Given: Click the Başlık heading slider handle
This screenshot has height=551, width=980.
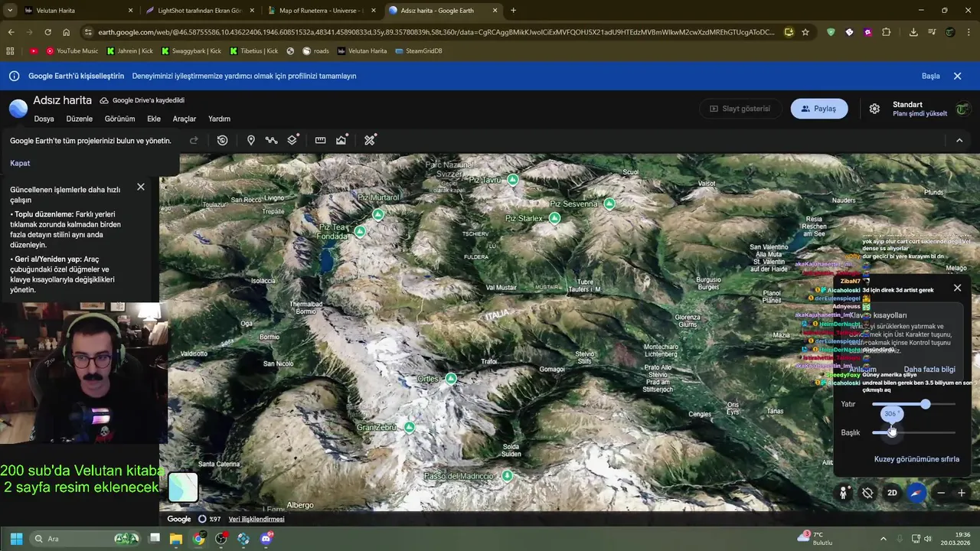Looking at the screenshot, I should (x=891, y=432).
